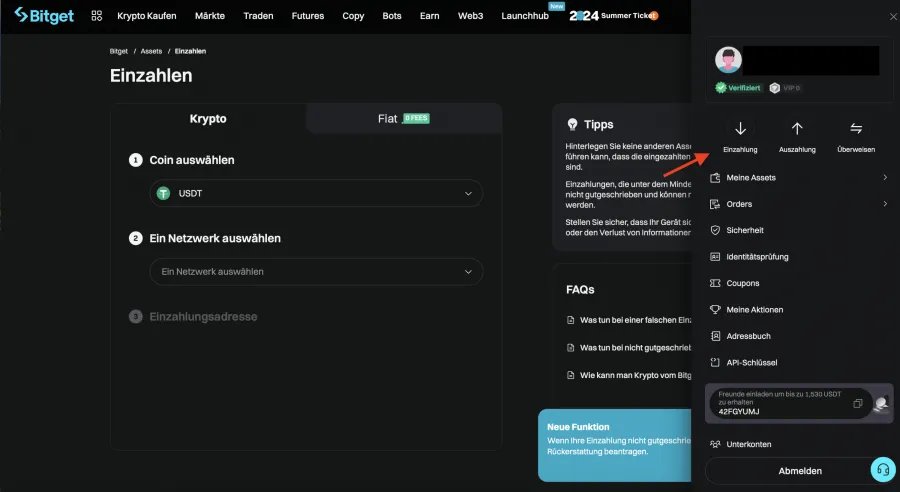Viewport: 900px width, 492px height.
Task: Open FAQ Was tun bei nicht gutgeschrieben
Action: click(x=629, y=347)
